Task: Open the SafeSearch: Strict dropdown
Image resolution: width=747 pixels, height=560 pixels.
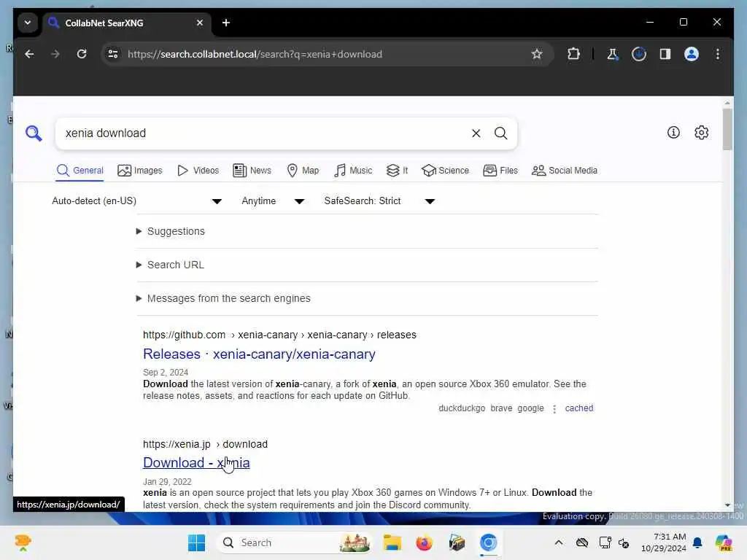Action: pos(379,201)
